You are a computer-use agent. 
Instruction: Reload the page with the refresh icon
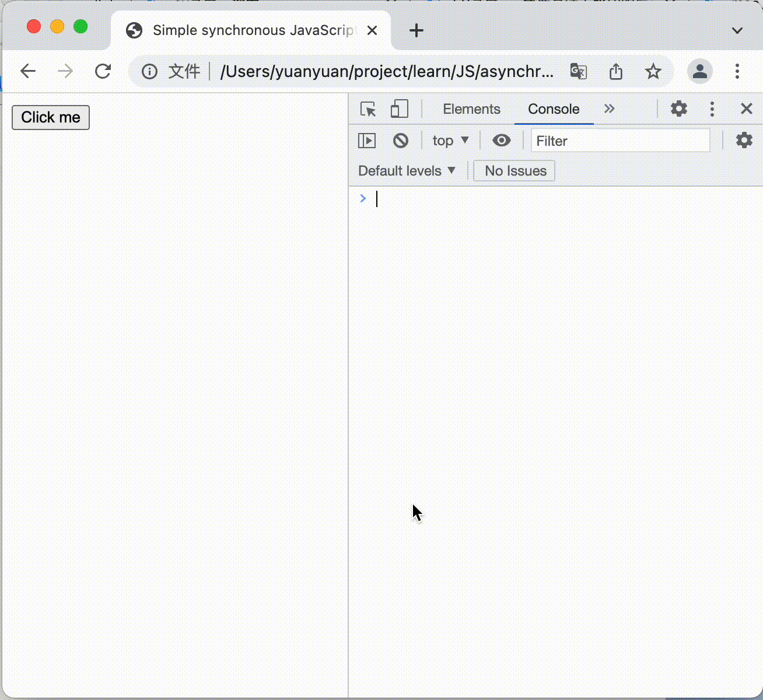[x=103, y=71]
